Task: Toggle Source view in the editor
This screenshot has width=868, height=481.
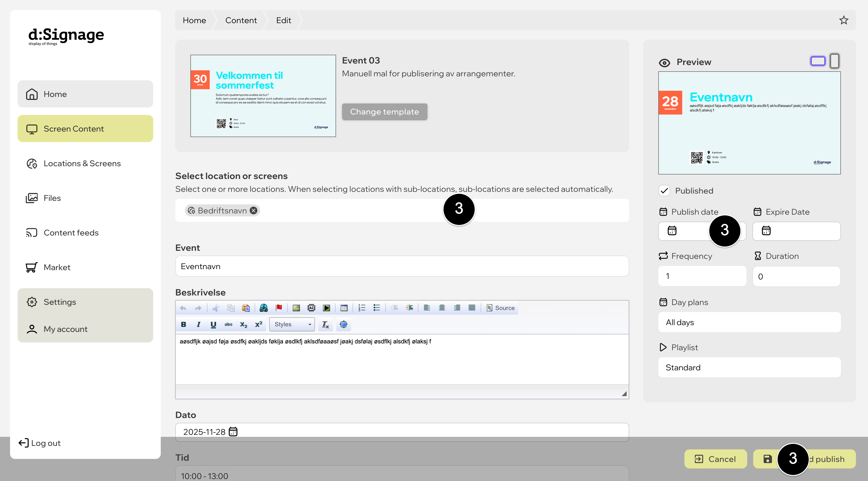Action: pos(500,308)
